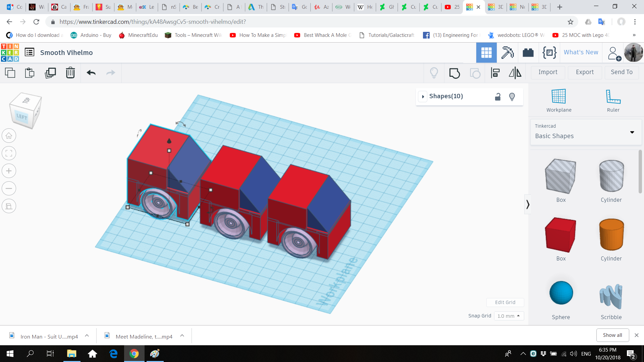Switch to Blocks pickaxe mode
Screen dimensions: 644x362
pos(507,53)
